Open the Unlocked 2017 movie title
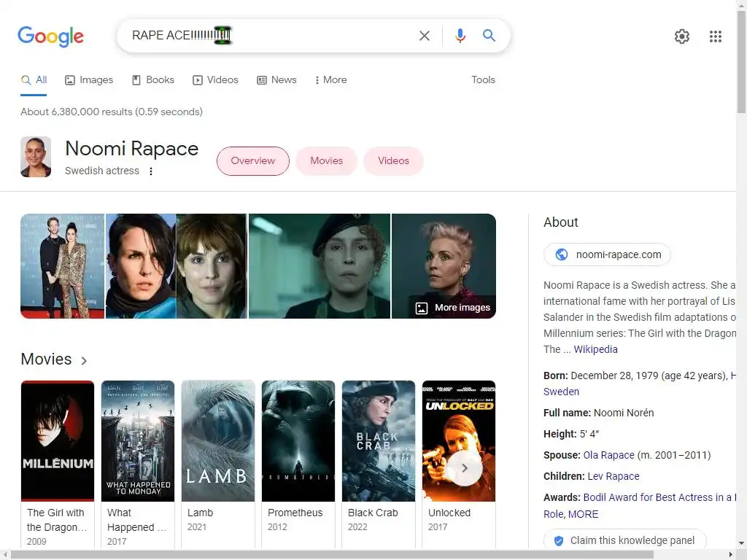 449,513
